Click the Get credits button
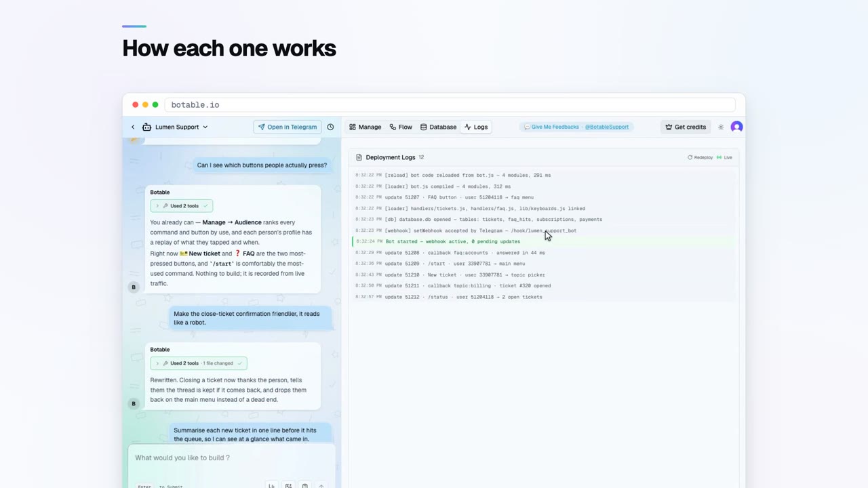868x488 pixels. point(686,127)
